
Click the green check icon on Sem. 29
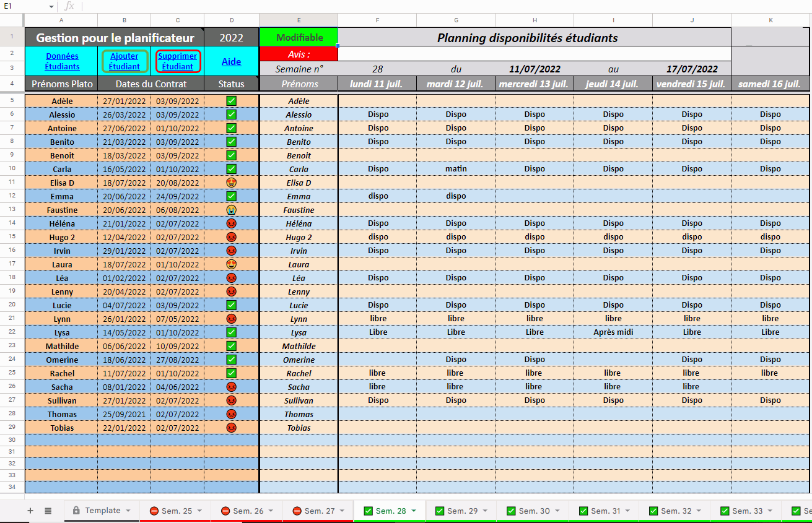pos(440,511)
